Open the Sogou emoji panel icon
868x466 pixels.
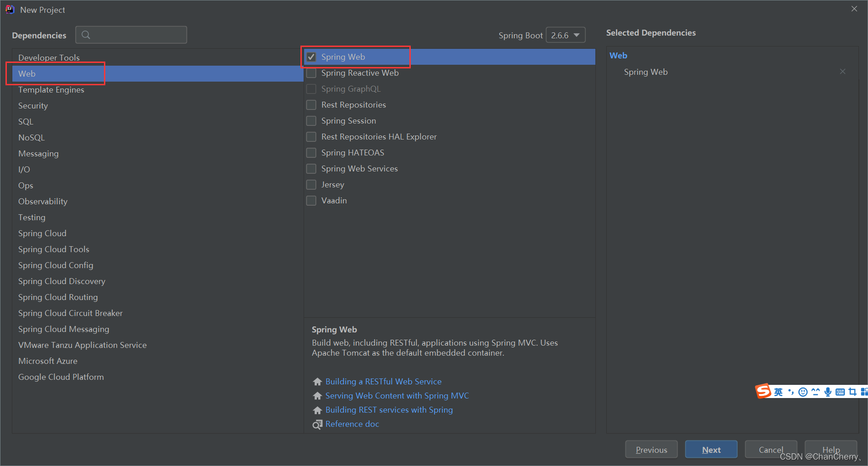pyautogui.click(x=803, y=392)
